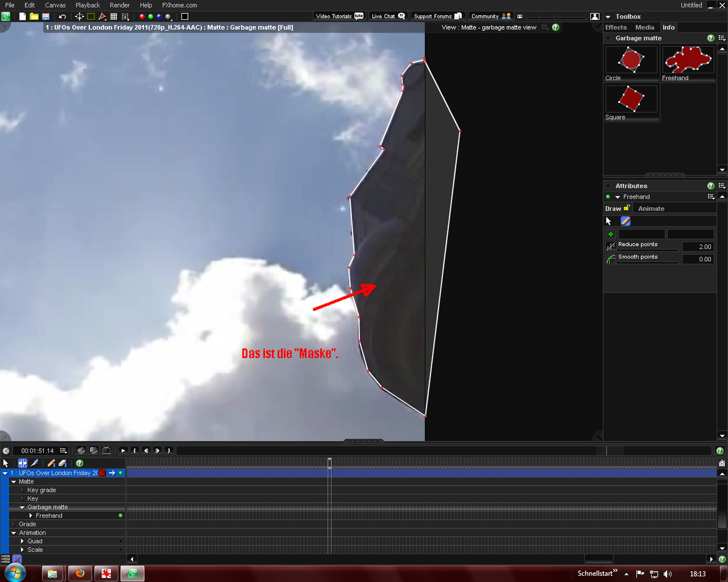Select the pencil tool in Draw tab
The image size is (728, 582).
[625, 221]
